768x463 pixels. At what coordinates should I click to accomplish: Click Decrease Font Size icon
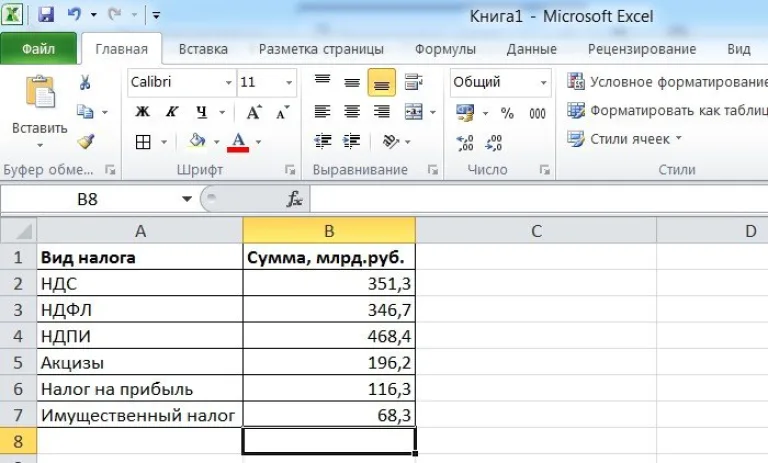click(x=283, y=113)
